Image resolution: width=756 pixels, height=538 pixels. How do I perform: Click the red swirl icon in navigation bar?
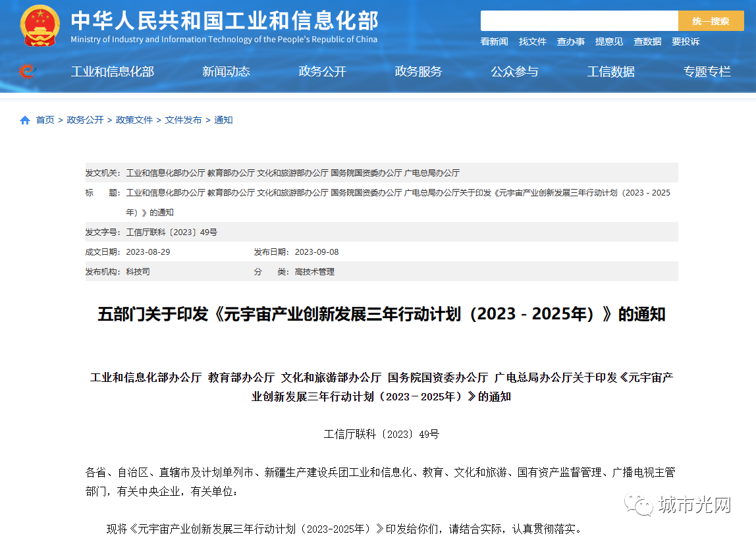click(26, 71)
